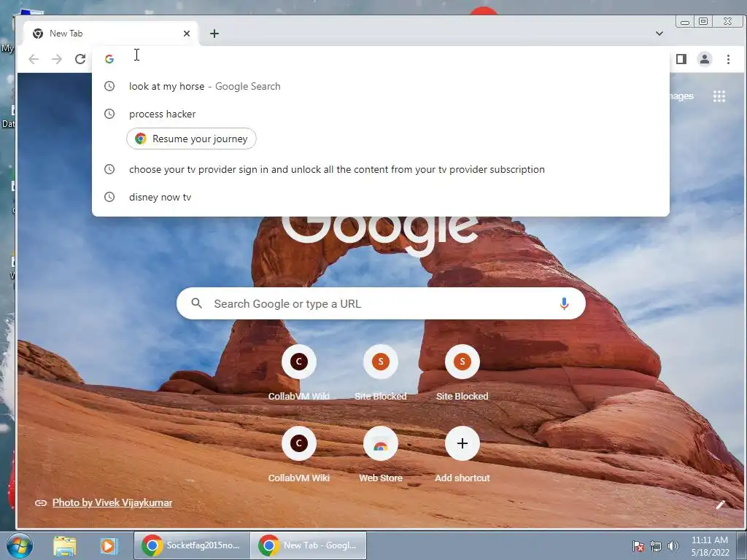Close the New Tab tab
The width and height of the screenshot is (747, 560).
click(187, 34)
